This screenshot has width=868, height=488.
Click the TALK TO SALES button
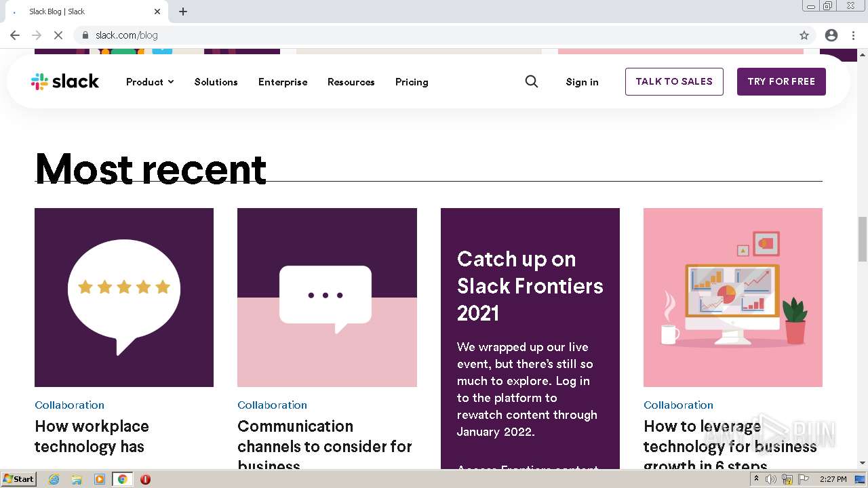674,81
